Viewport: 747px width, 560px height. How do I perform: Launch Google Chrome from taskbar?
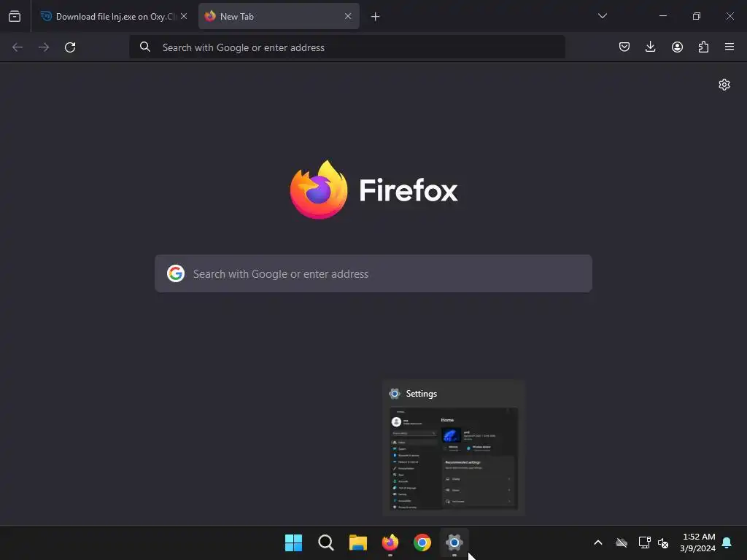point(422,542)
